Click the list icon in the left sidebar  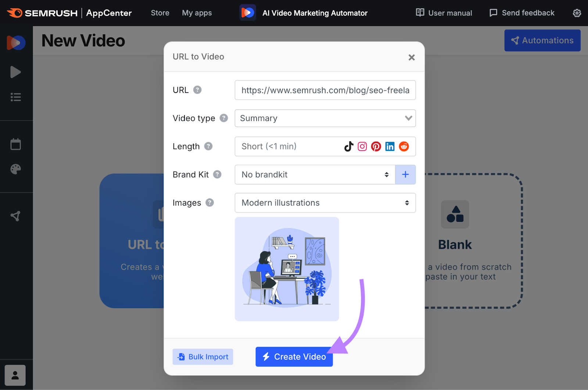[15, 97]
